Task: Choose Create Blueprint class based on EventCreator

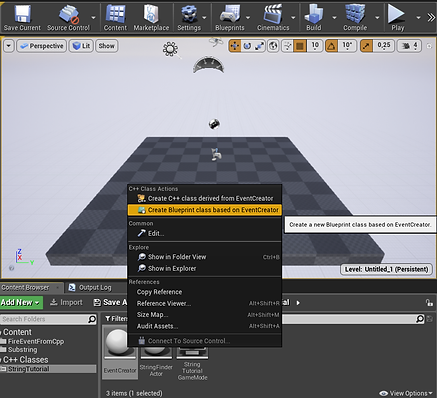Action: tap(205, 210)
